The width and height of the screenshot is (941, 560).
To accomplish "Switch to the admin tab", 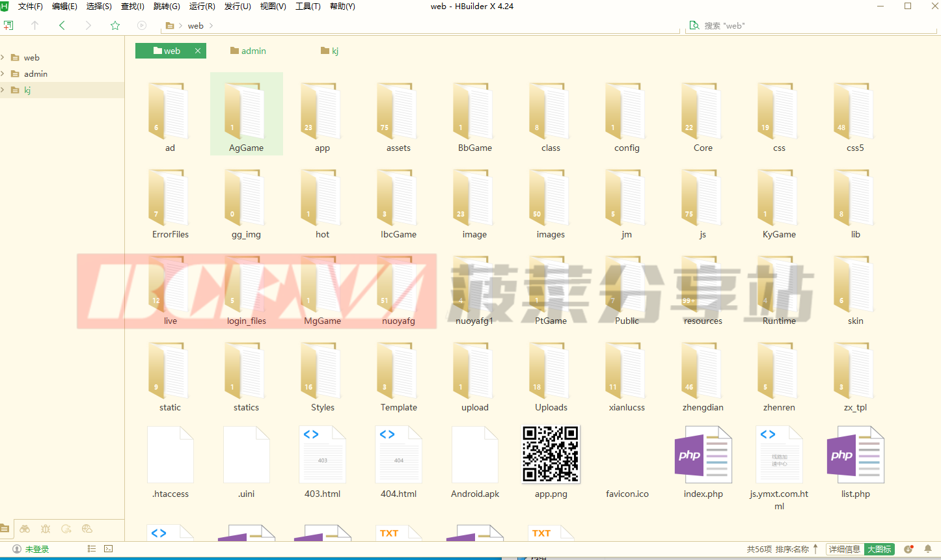I will pyautogui.click(x=248, y=51).
